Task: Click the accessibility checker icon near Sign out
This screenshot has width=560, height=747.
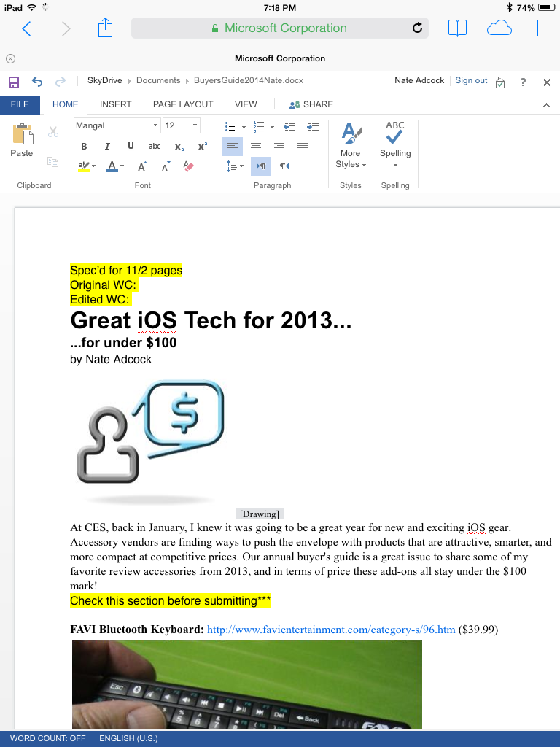Action: (x=500, y=82)
